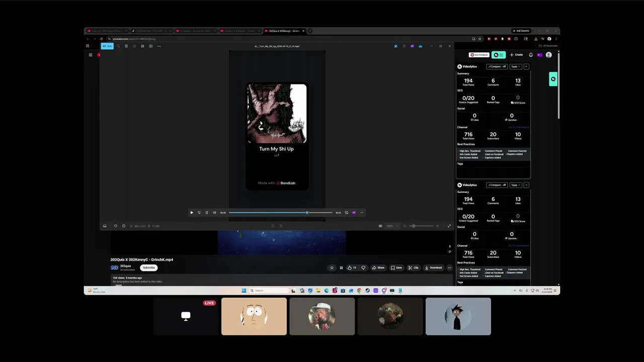The height and width of the screenshot is (362, 644).
Task: Switch to the first browser tab
Action: [x=107, y=31]
